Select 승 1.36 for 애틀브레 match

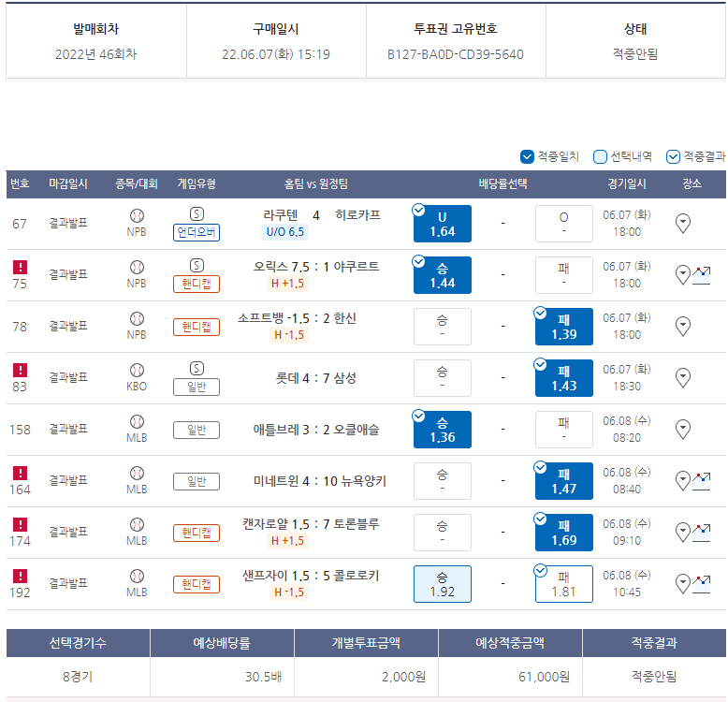(443, 430)
